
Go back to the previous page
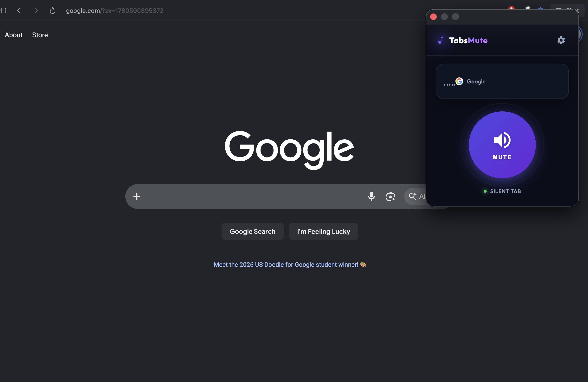pyautogui.click(x=19, y=11)
